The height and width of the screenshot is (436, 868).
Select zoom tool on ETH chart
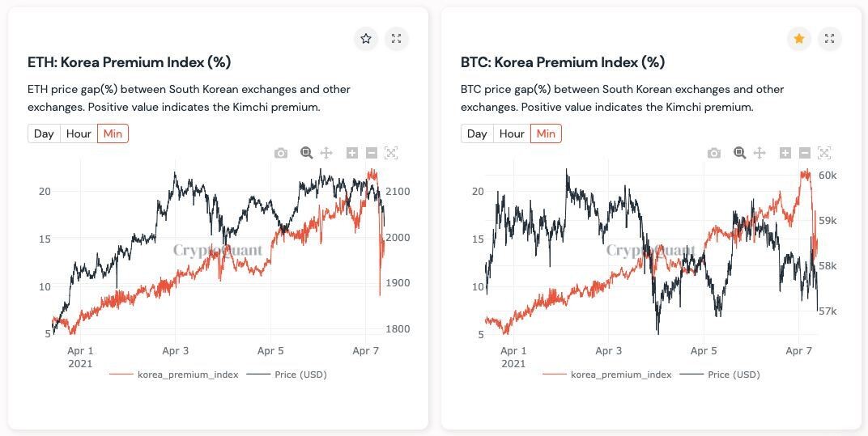[307, 153]
